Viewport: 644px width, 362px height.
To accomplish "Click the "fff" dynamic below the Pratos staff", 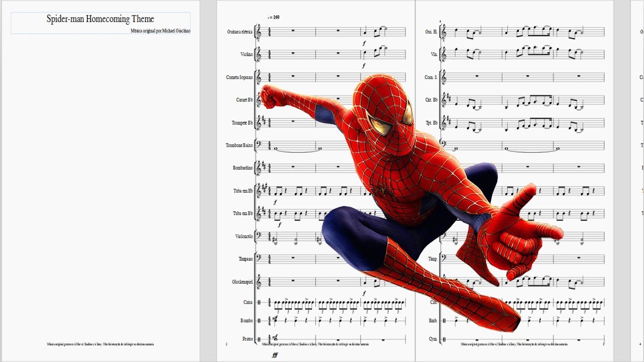I will [x=275, y=355].
